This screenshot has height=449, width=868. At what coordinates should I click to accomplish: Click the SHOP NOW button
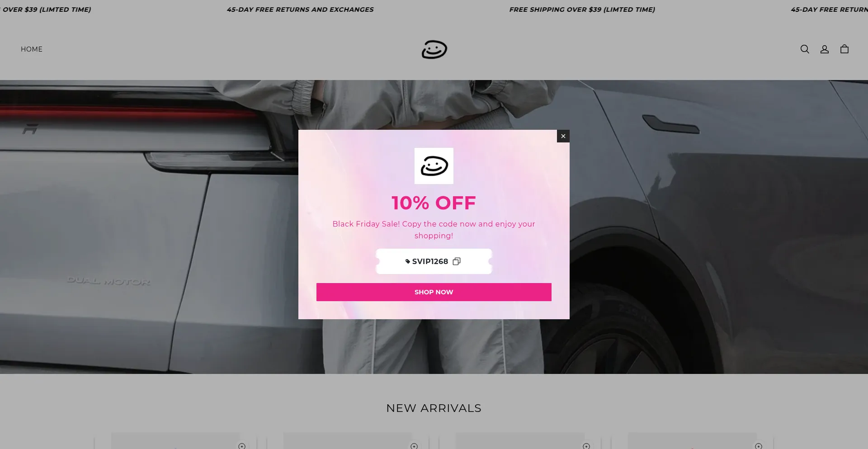(x=434, y=292)
